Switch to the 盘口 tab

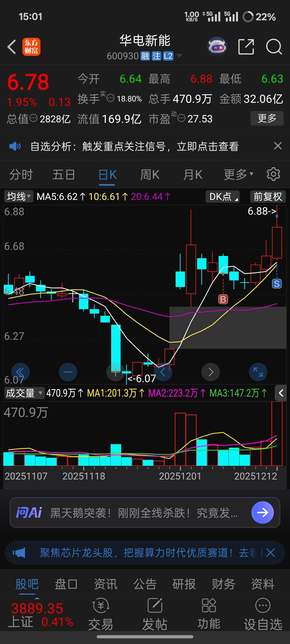[x=66, y=584]
